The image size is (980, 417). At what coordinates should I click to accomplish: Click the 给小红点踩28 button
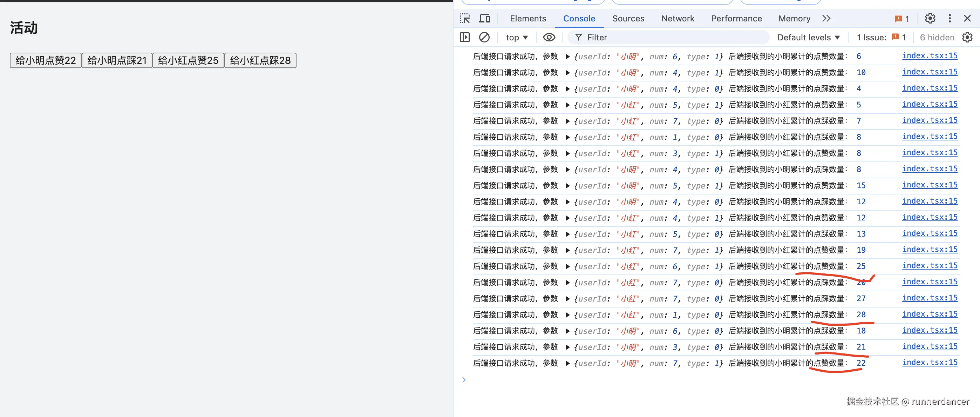[260, 60]
